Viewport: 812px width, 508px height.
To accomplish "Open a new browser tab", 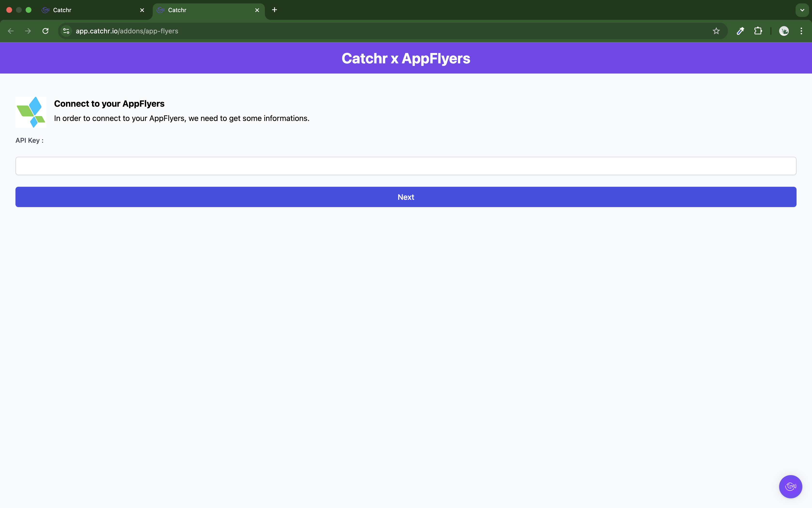I will [x=275, y=10].
